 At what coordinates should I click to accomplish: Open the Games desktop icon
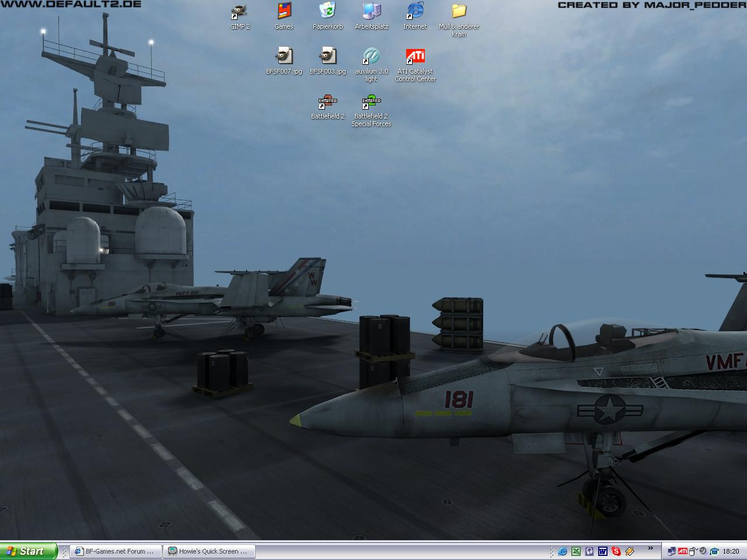pyautogui.click(x=284, y=12)
